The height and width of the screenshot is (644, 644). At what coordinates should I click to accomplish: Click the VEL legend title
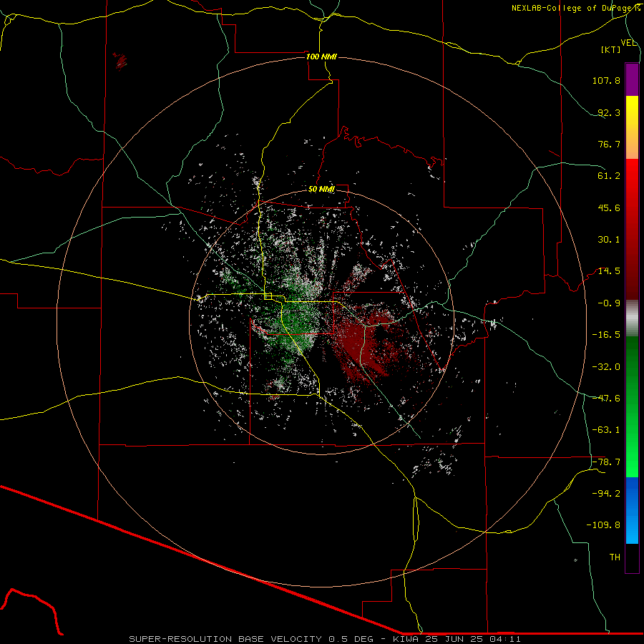click(628, 43)
